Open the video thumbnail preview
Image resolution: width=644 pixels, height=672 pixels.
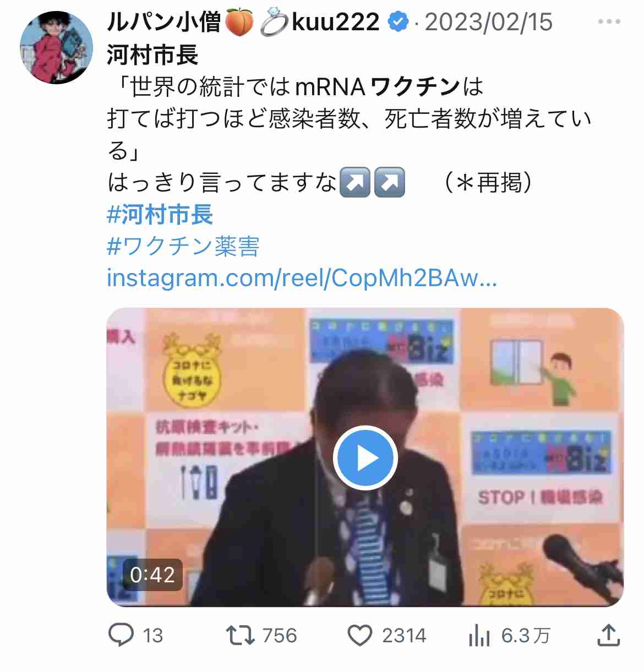(365, 457)
